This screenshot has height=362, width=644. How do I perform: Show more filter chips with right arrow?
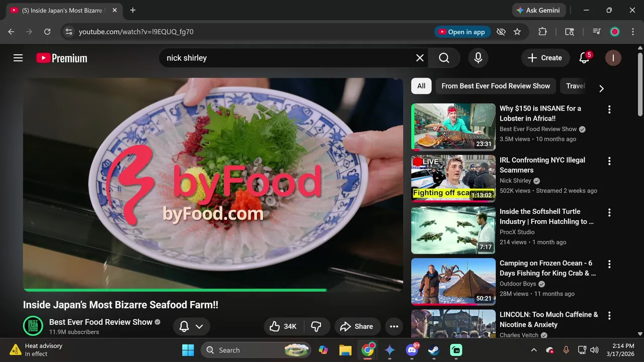(601, 88)
